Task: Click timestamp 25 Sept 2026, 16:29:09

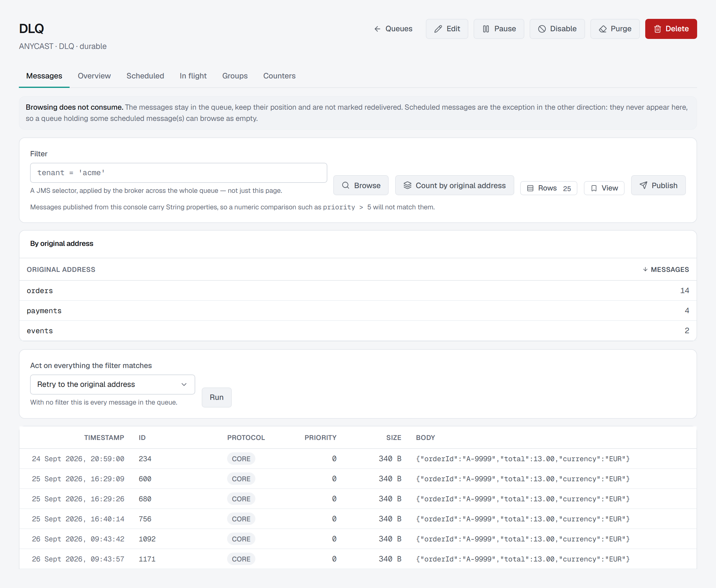Action: click(x=78, y=479)
